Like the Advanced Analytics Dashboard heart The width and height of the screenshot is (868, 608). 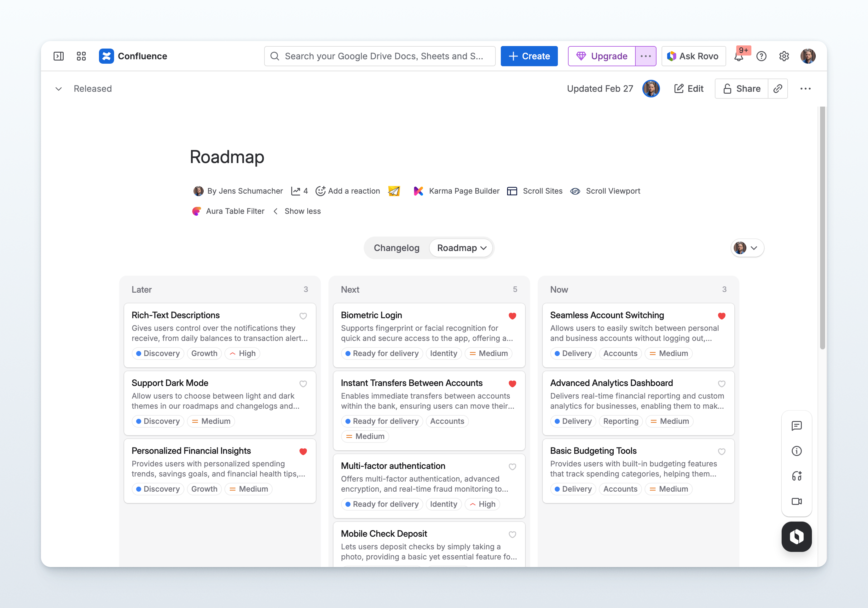tap(722, 383)
